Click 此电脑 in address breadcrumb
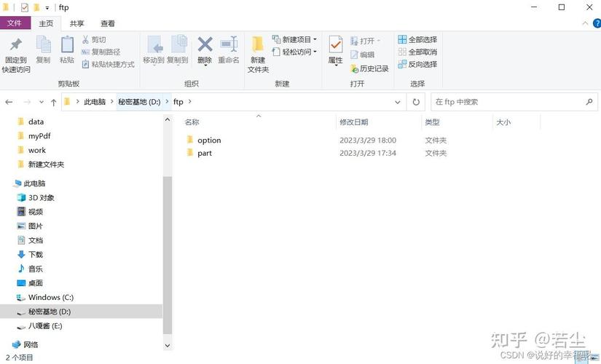The height and width of the screenshot is (364, 601). click(95, 102)
